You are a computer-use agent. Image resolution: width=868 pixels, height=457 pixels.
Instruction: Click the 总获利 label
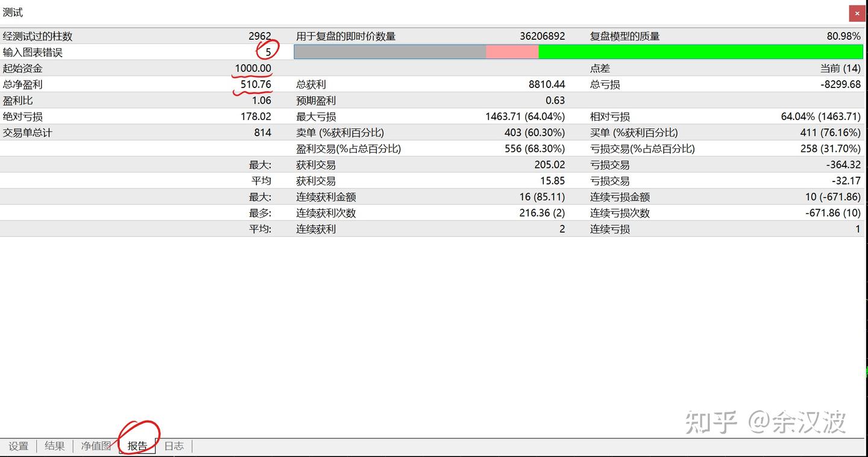(x=311, y=84)
